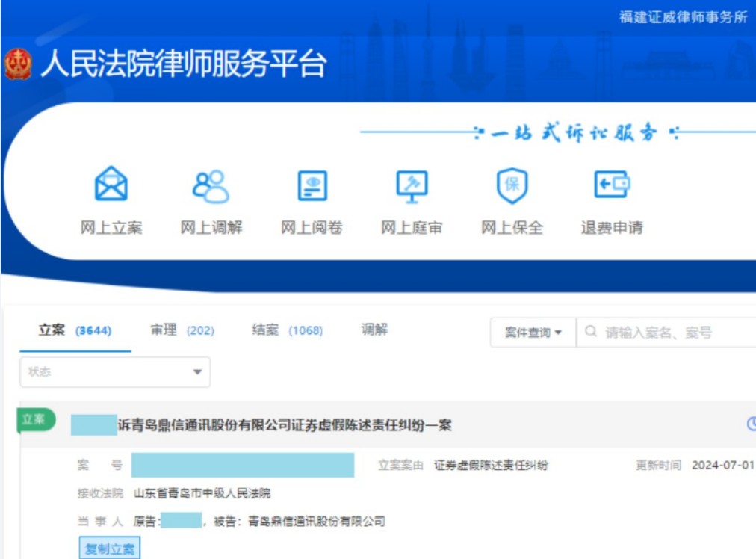Open the 状态 filter dropdown
Screen dimensions: 756x559
(115, 372)
